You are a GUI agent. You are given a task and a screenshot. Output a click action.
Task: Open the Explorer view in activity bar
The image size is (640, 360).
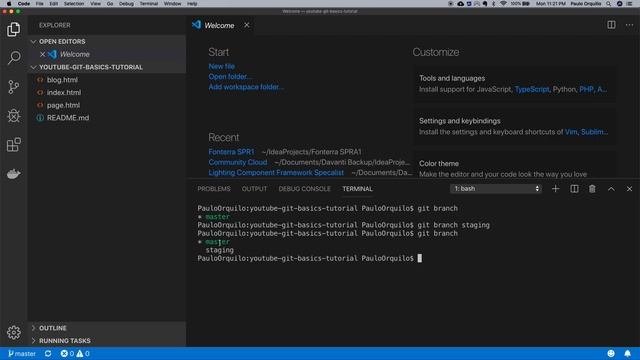13,29
